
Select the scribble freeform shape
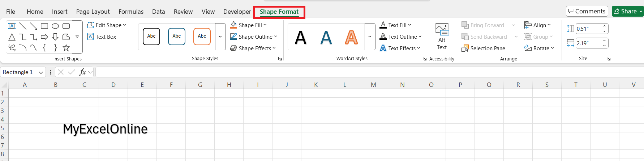pyautogui.click(x=12, y=48)
